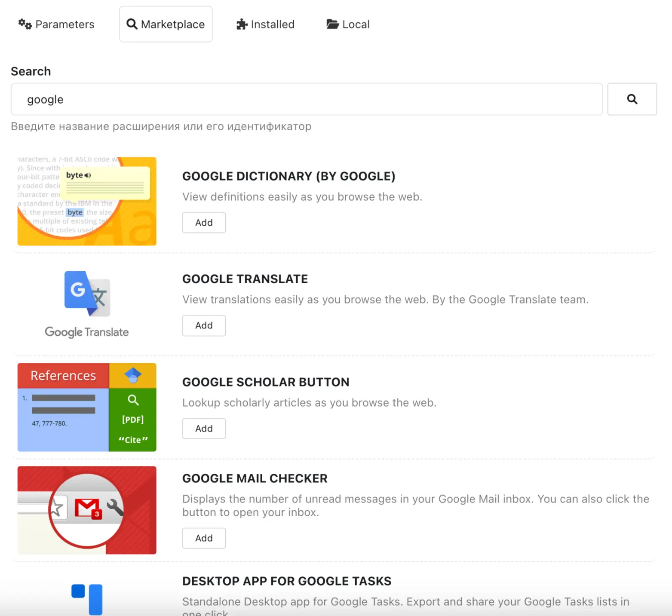Screen dimensions: 672x616
Task: Click the 'Search' heading label
Action: 31,71
